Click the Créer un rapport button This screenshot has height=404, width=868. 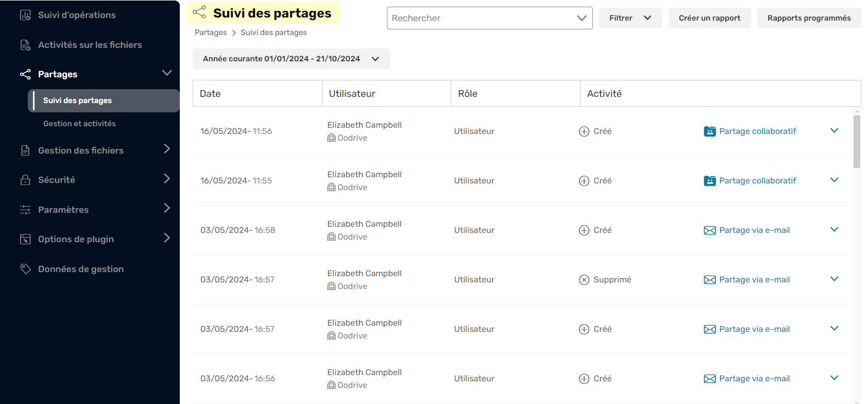click(x=709, y=18)
